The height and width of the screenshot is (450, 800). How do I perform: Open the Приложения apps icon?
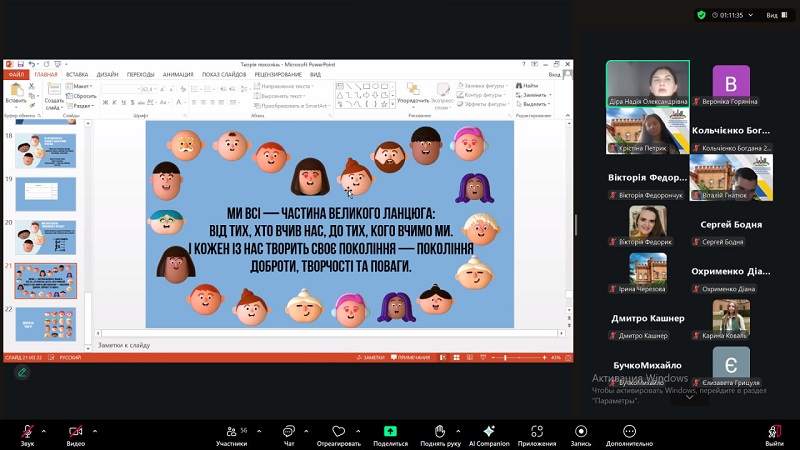[x=537, y=431]
